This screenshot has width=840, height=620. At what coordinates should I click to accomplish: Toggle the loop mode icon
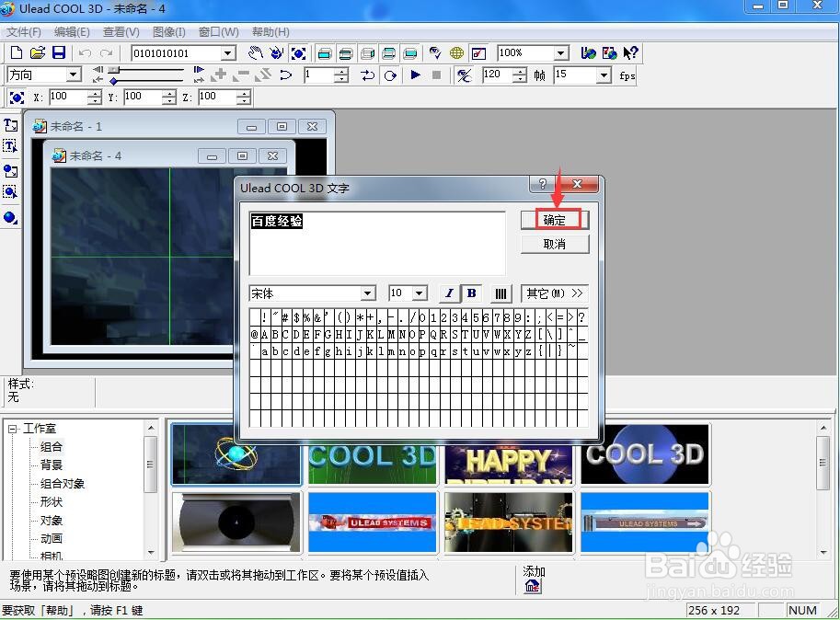coord(390,75)
